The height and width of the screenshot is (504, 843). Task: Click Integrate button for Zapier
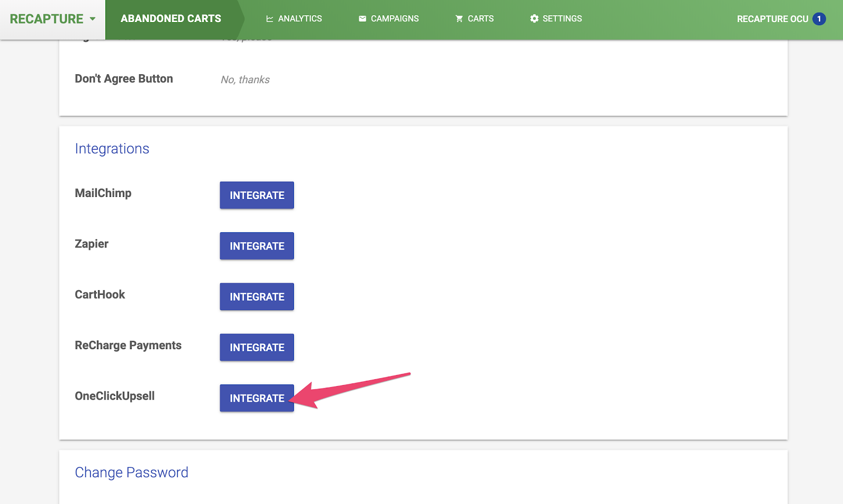pyautogui.click(x=257, y=246)
